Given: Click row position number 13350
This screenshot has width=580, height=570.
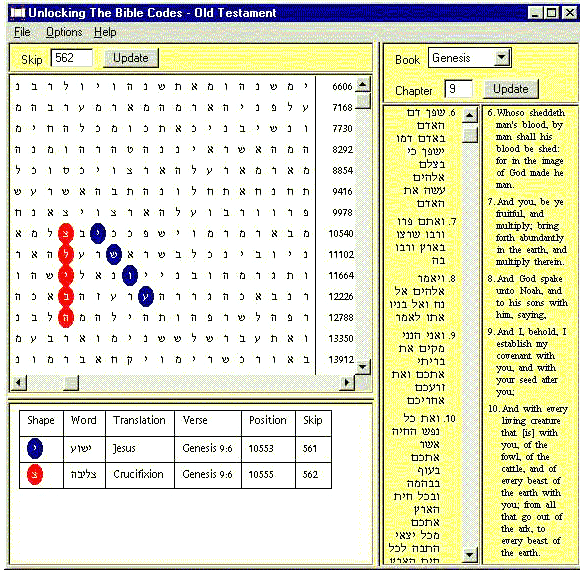Looking at the screenshot, I should pos(341,338).
